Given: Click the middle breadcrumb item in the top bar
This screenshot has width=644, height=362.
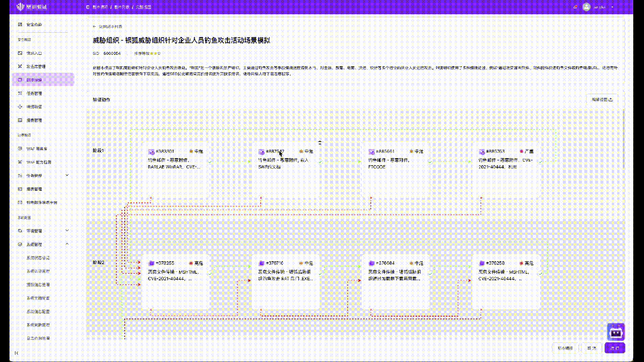Looking at the screenshot, I should click(x=122, y=7).
